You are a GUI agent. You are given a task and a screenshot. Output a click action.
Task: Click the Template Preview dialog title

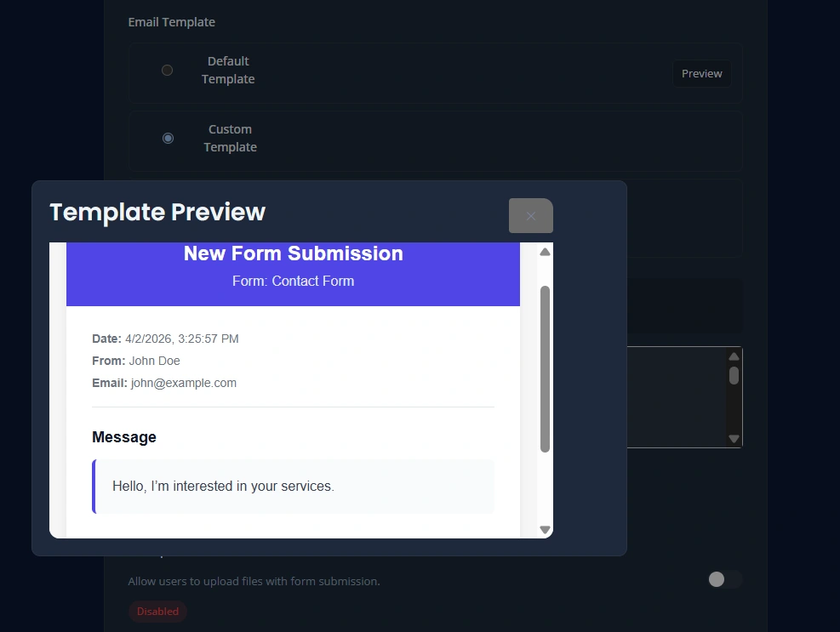pyautogui.click(x=157, y=212)
